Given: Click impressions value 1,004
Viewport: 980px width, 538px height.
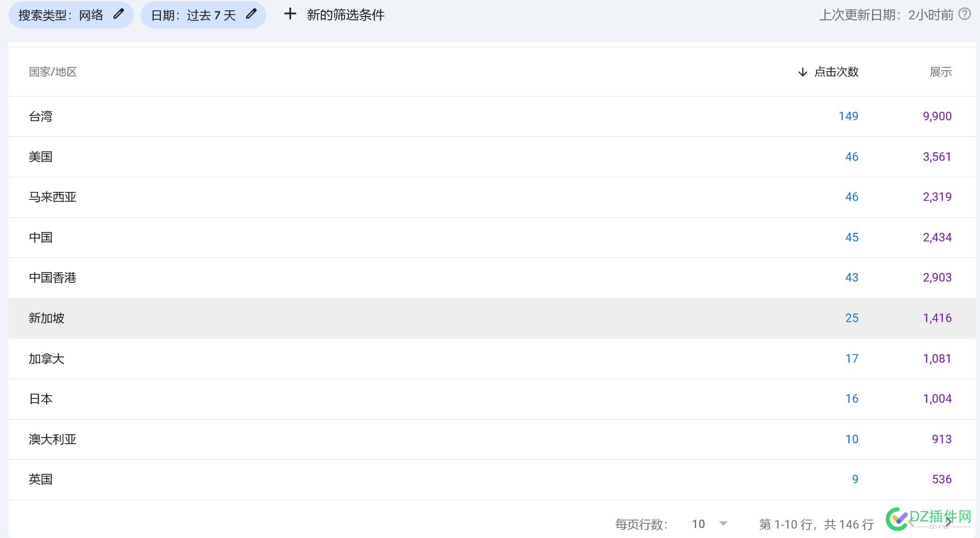Looking at the screenshot, I should coord(937,399).
